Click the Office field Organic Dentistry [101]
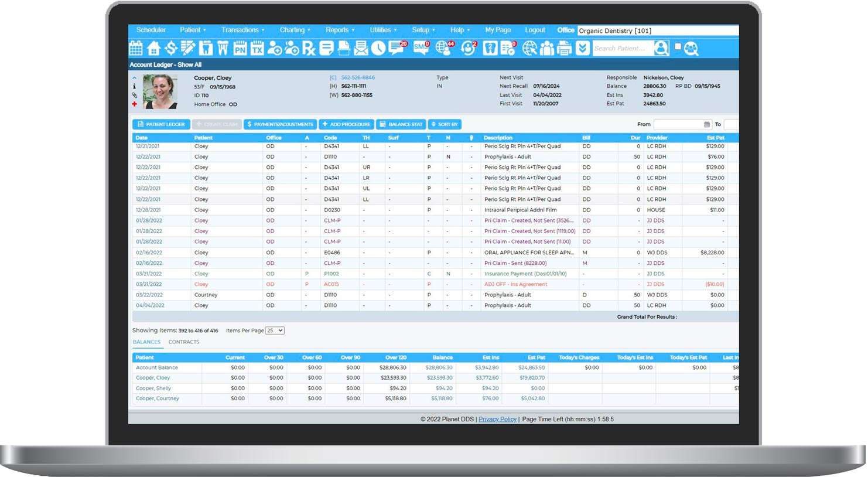Viewport: 868px width, 477px height. (x=658, y=30)
